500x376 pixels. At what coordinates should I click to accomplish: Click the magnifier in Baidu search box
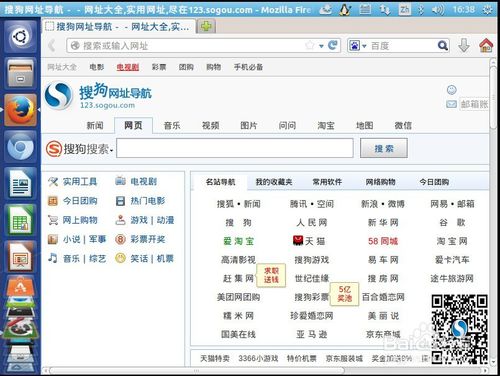tap(443, 45)
